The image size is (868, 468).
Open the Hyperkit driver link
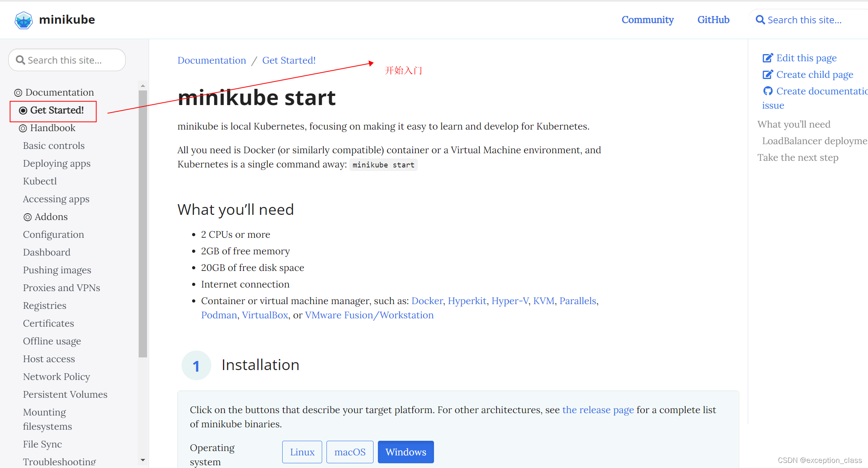tap(467, 301)
